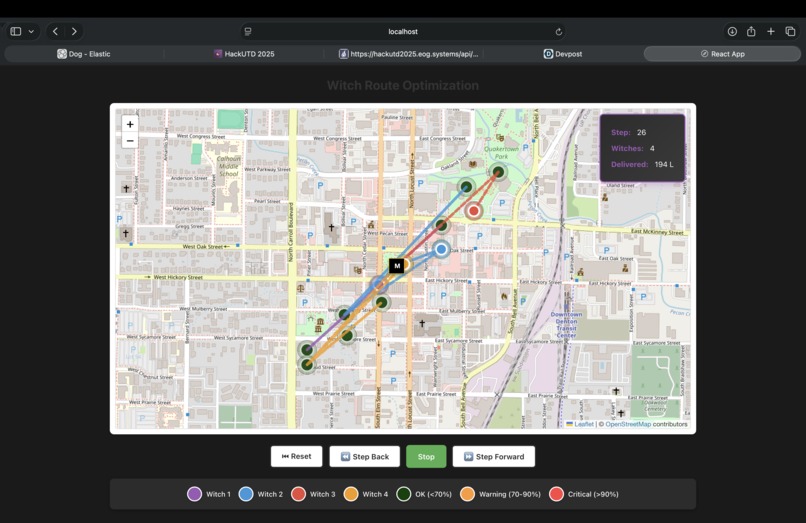Image resolution: width=806 pixels, height=523 pixels.
Task: Click the Witch Route Optimization heading
Action: pyautogui.click(x=403, y=85)
